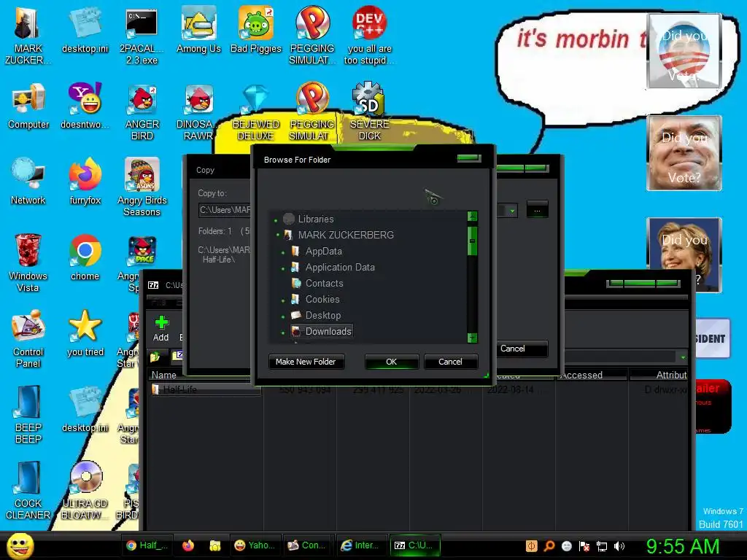Select Contacts folder in the tree
Image resolution: width=747 pixels, height=560 pixels.
point(324,284)
